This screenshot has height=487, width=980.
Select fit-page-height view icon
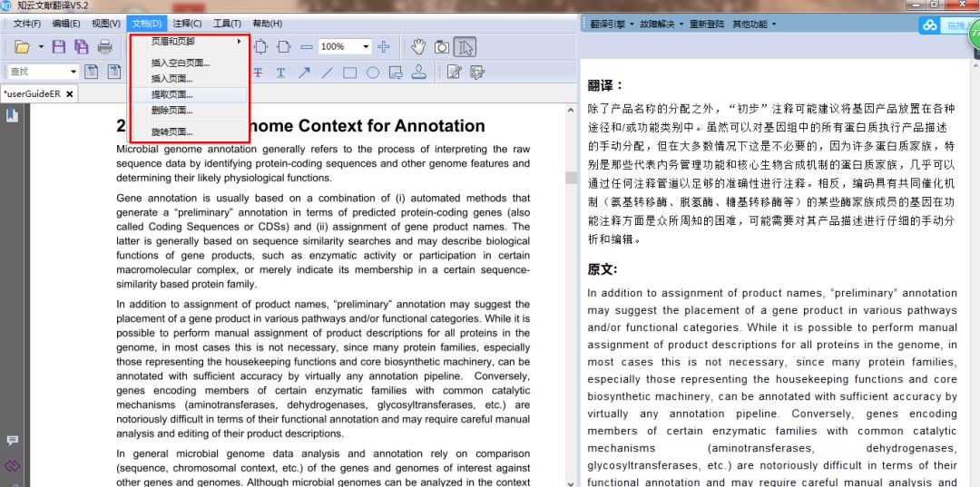click(260, 47)
